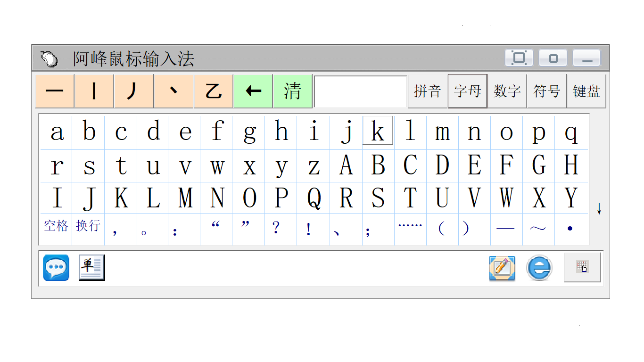
Task: Insert lowercase letter r
Action: (x=57, y=166)
